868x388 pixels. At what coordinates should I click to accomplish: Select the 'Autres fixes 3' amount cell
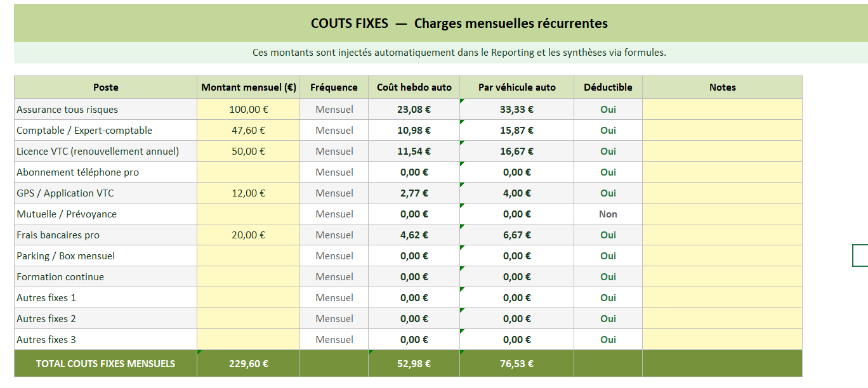249,339
